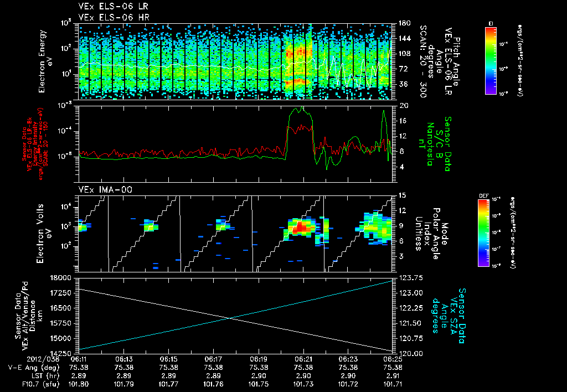
Task: Click the 18000 km altitude tick
Action: click(61, 278)
